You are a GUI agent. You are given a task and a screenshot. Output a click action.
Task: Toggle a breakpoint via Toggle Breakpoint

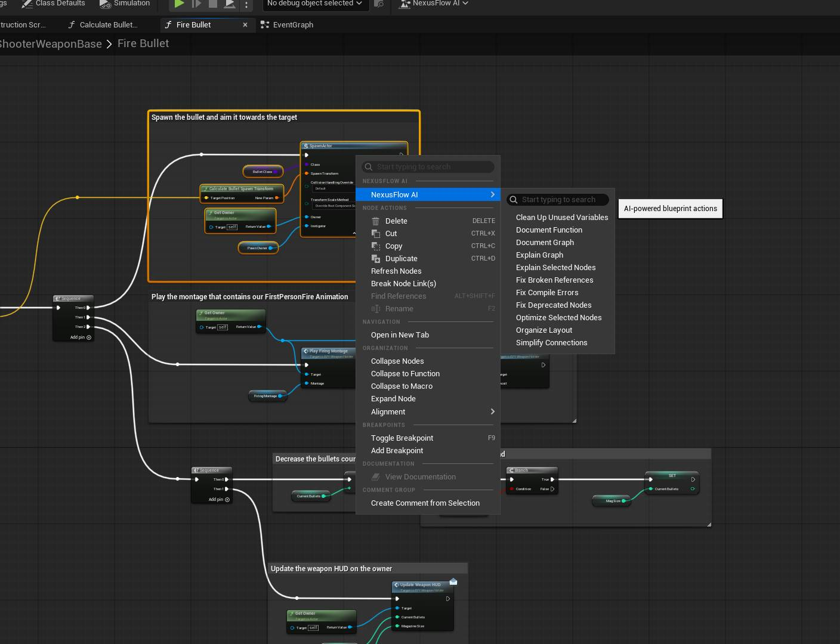click(x=402, y=438)
